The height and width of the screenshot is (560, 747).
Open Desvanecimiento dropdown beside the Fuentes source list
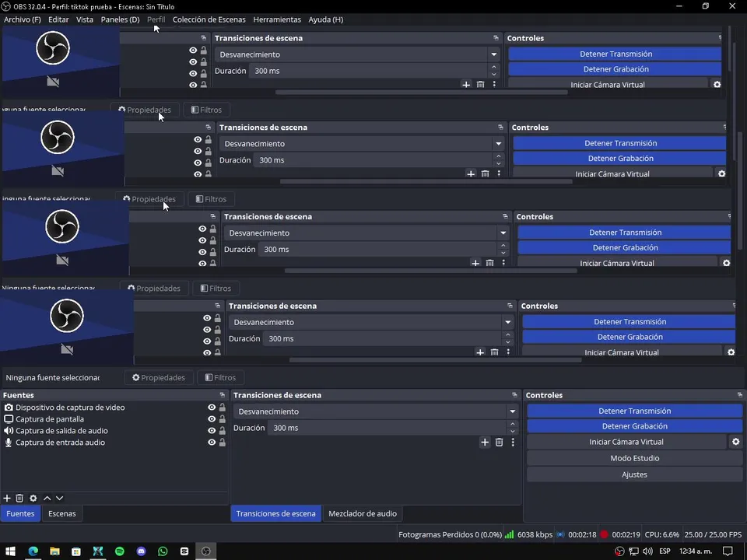tap(375, 411)
